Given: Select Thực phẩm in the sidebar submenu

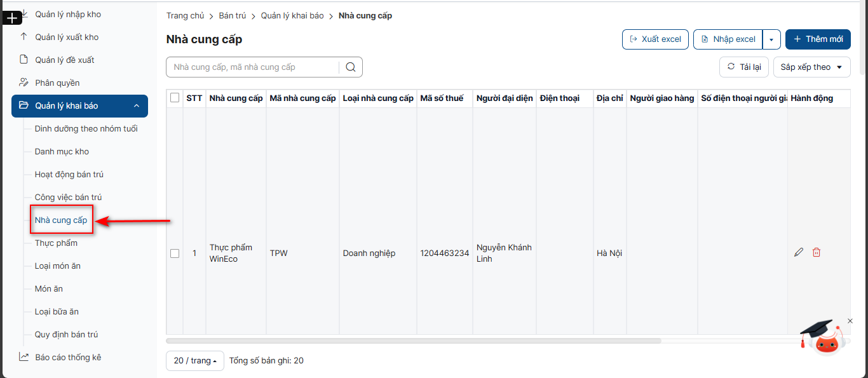Looking at the screenshot, I should coord(56,243).
